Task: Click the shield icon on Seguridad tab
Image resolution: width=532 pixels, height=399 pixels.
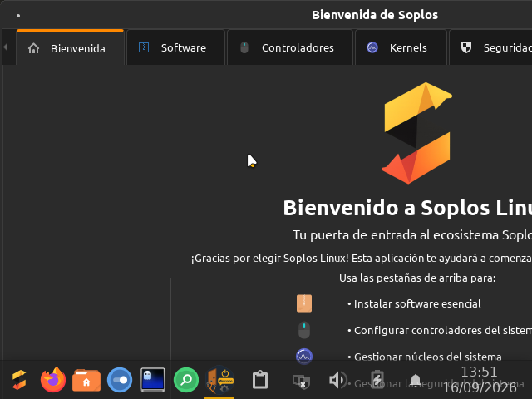Action: tap(466, 47)
